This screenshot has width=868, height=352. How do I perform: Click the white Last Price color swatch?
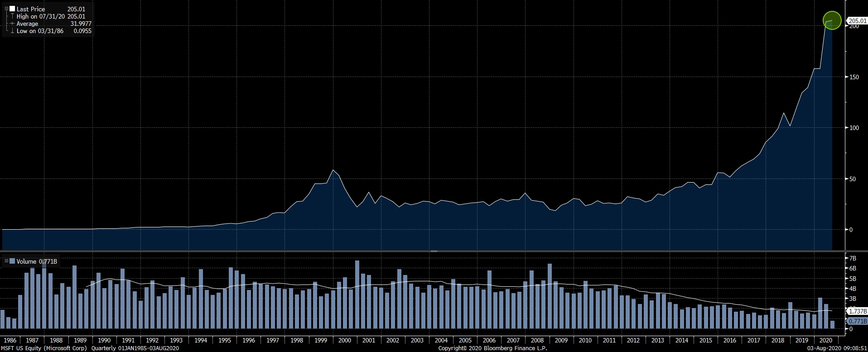pos(12,9)
